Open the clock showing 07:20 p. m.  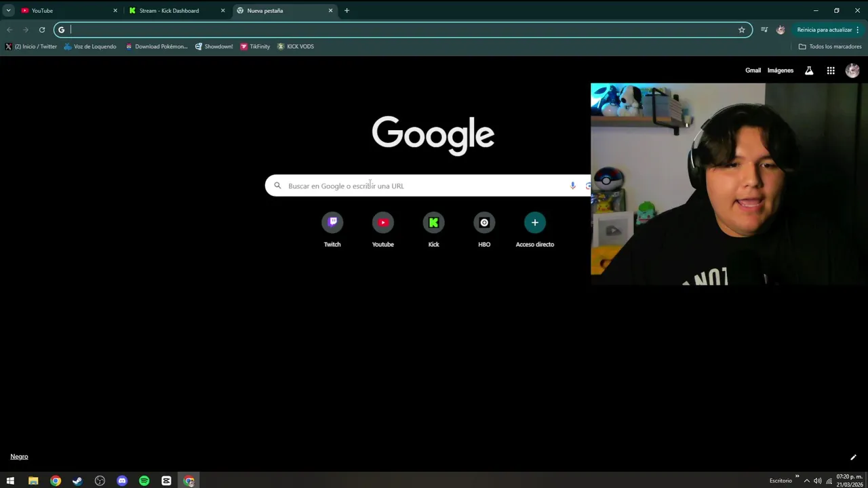[849, 481]
